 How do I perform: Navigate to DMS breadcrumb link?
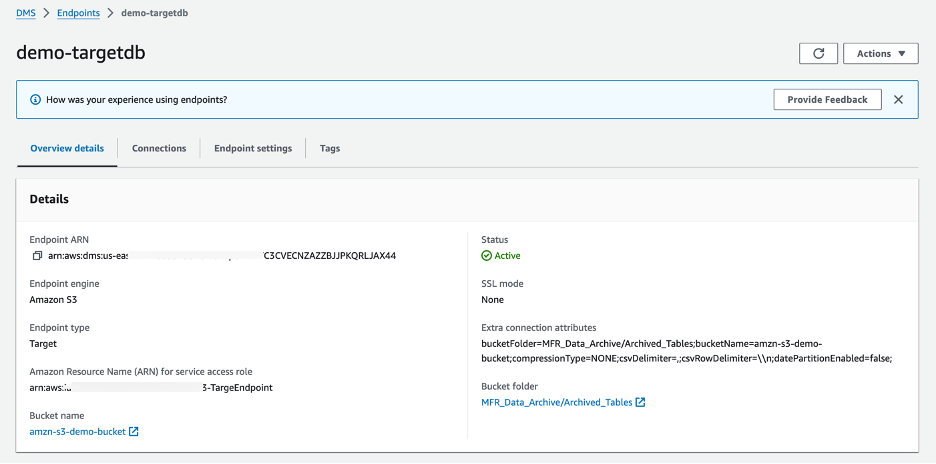[25, 14]
